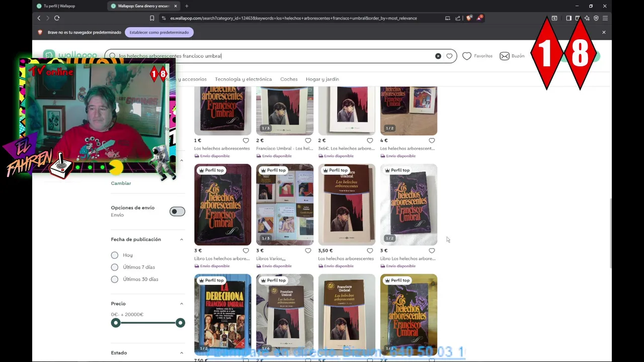Open the Buzón envelope inbox
This screenshot has width=644, height=362.
(512, 56)
